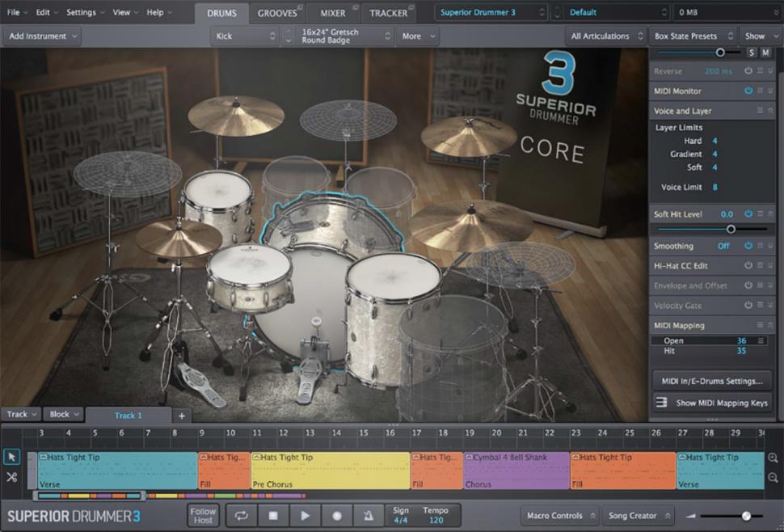This screenshot has width=784, height=532.
Task: Open the MIDI Monitor settings menu icon
Action: click(760, 91)
